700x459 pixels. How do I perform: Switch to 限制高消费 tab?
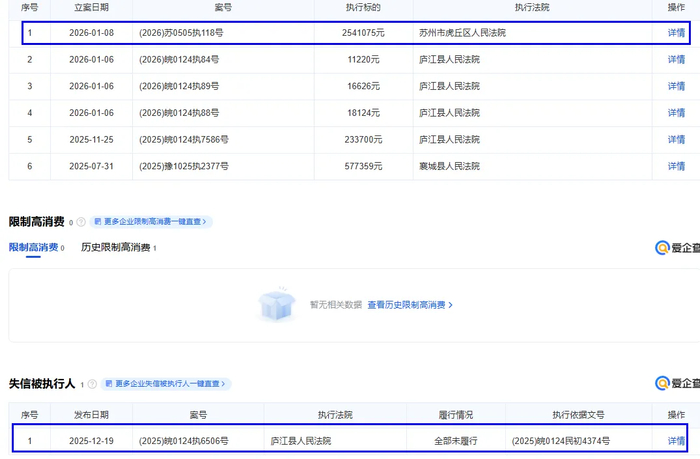pos(36,247)
